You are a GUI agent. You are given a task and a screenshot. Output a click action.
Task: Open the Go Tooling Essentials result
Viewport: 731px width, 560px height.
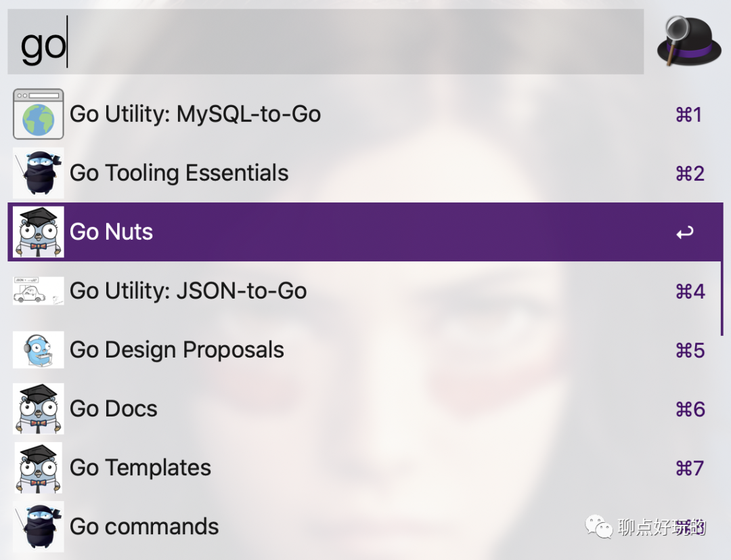coord(365,173)
